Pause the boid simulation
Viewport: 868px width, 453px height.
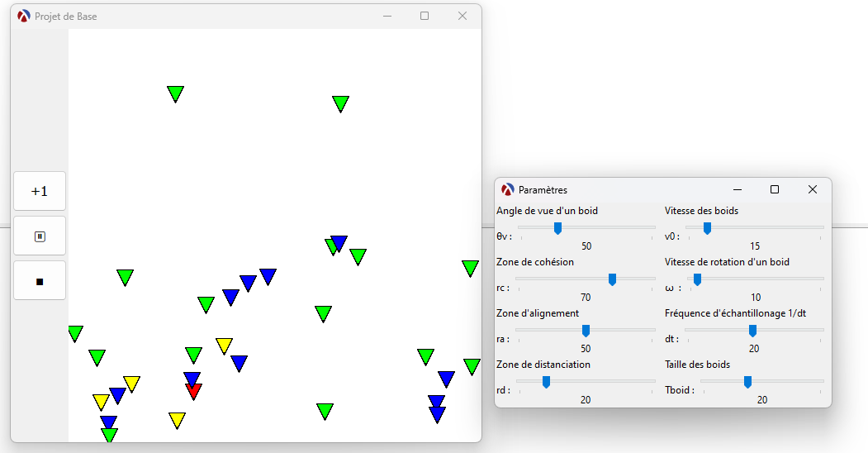click(x=40, y=236)
